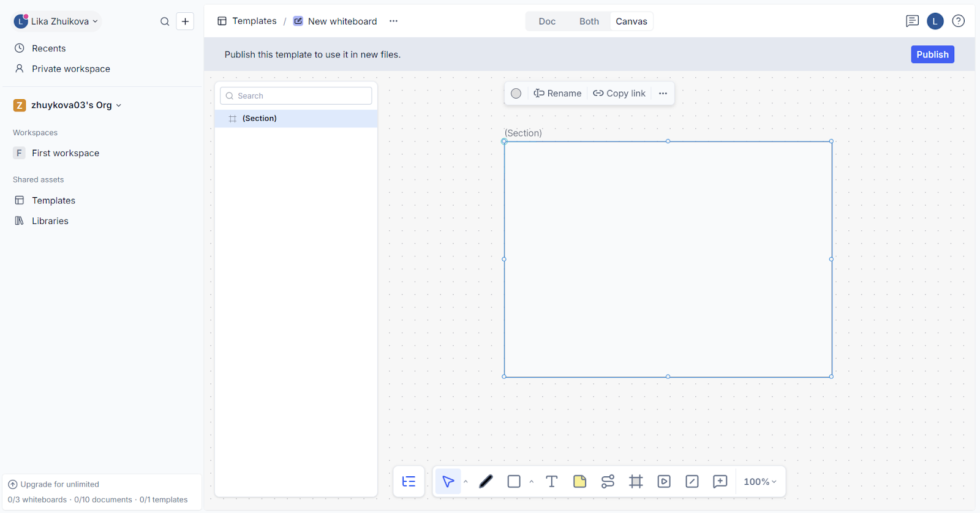Viewport: 980px width, 513px height.
Task: Switch view mode to Both
Action: [589, 21]
